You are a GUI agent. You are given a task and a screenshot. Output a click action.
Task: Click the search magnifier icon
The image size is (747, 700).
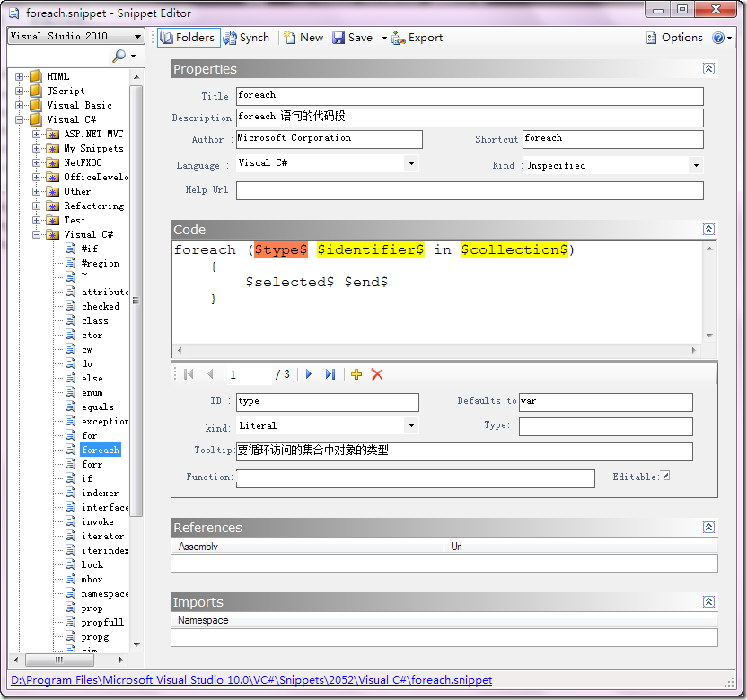(119, 57)
